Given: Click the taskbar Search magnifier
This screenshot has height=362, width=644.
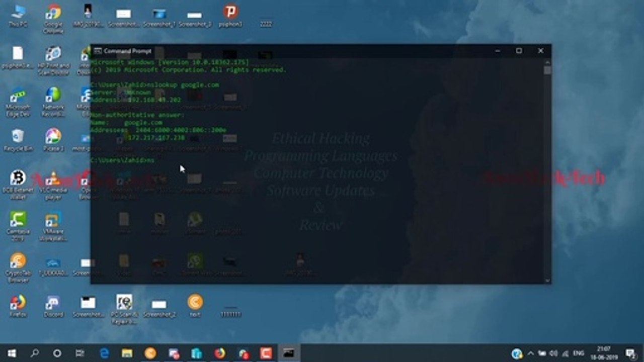Looking at the screenshot, I should [34, 353].
